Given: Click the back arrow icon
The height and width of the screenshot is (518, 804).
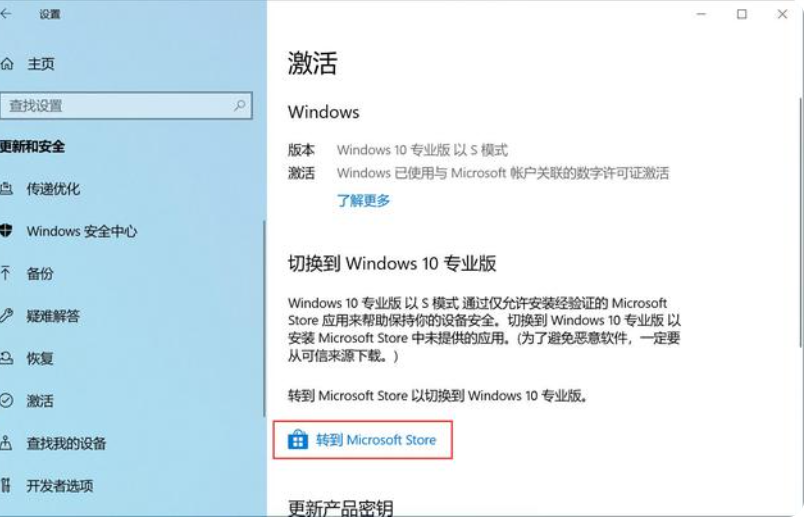Looking at the screenshot, I should (6, 14).
